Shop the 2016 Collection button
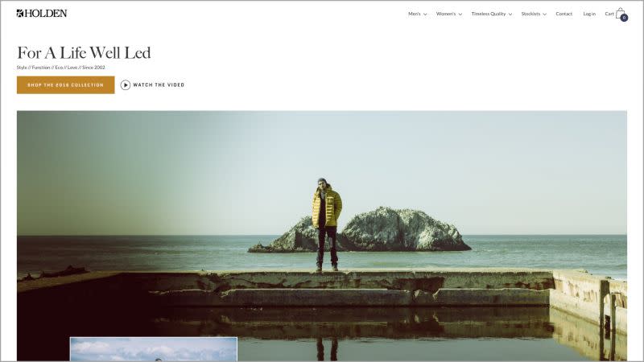This screenshot has width=644, height=362. pyautogui.click(x=66, y=85)
